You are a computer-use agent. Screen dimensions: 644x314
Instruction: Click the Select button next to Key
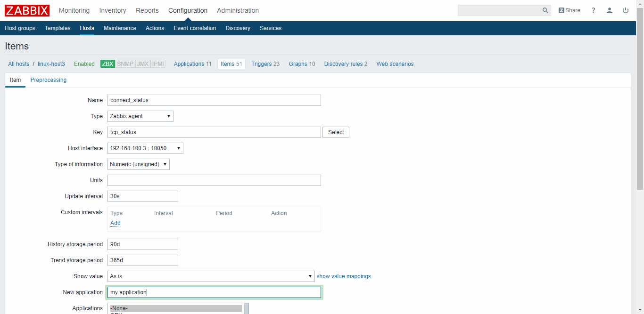click(336, 132)
